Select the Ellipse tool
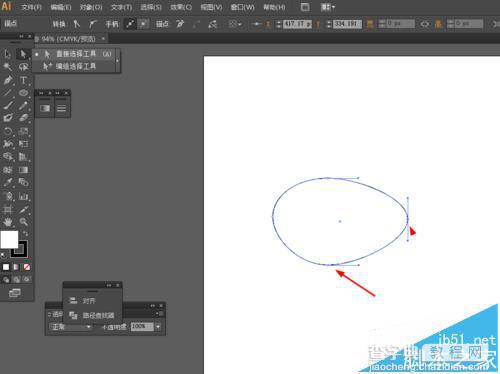This screenshot has width=500, height=374. [23, 93]
